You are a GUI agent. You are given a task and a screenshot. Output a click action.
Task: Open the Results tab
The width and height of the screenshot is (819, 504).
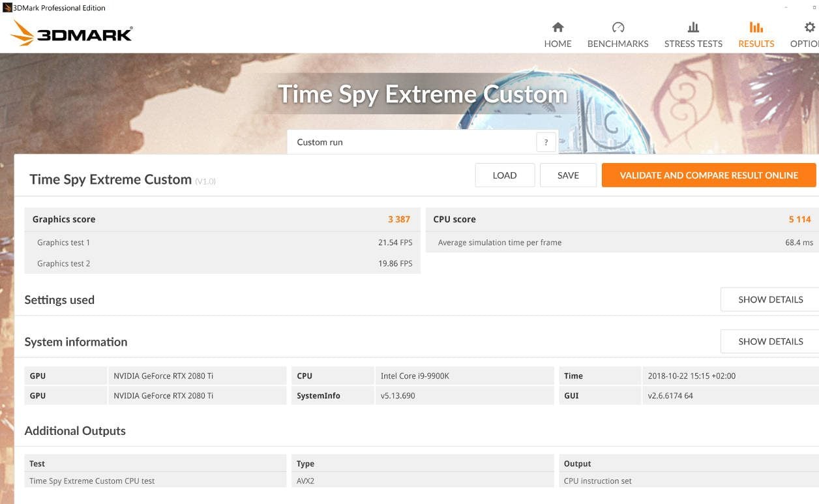tap(756, 35)
